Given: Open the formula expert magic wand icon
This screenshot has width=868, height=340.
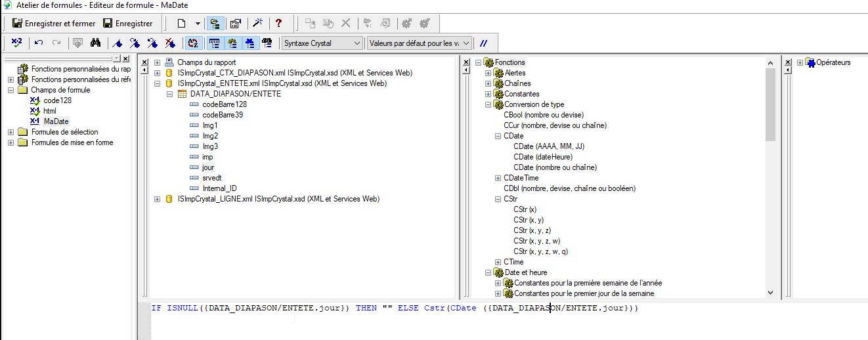Looking at the screenshot, I should (x=257, y=24).
